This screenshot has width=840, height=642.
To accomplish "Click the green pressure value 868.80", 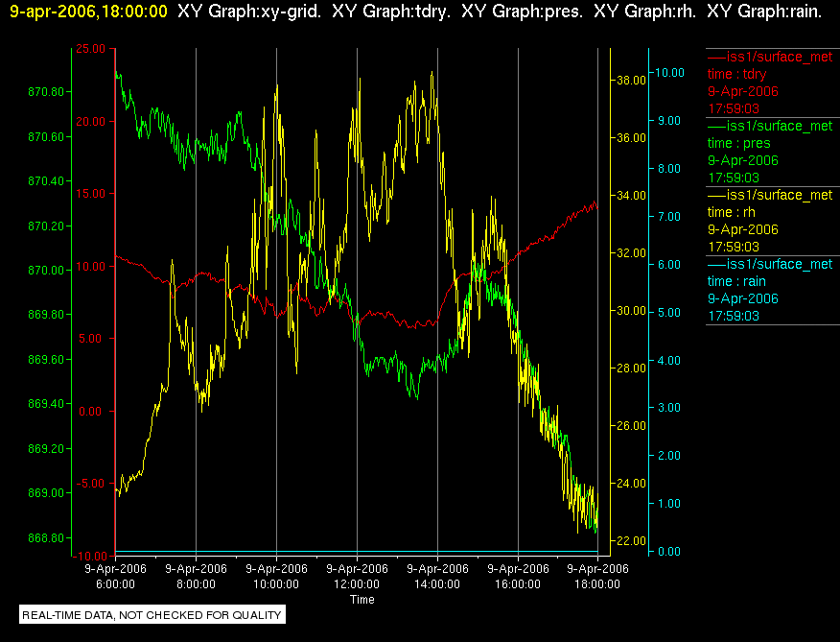I will click(45, 537).
